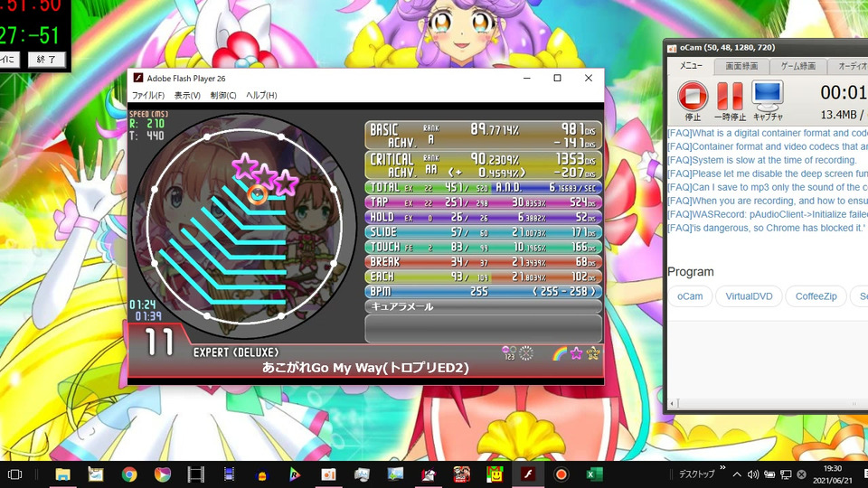Image resolution: width=868 pixels, height=488 pixels.
Task: Click the SLIDE stats row
Action: tap(483, 232)
